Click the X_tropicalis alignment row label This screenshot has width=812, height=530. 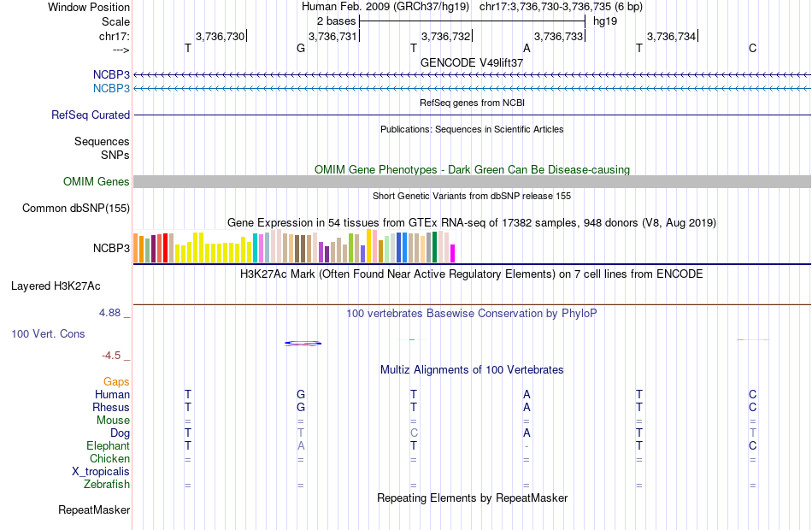click(x=101, y=472)
